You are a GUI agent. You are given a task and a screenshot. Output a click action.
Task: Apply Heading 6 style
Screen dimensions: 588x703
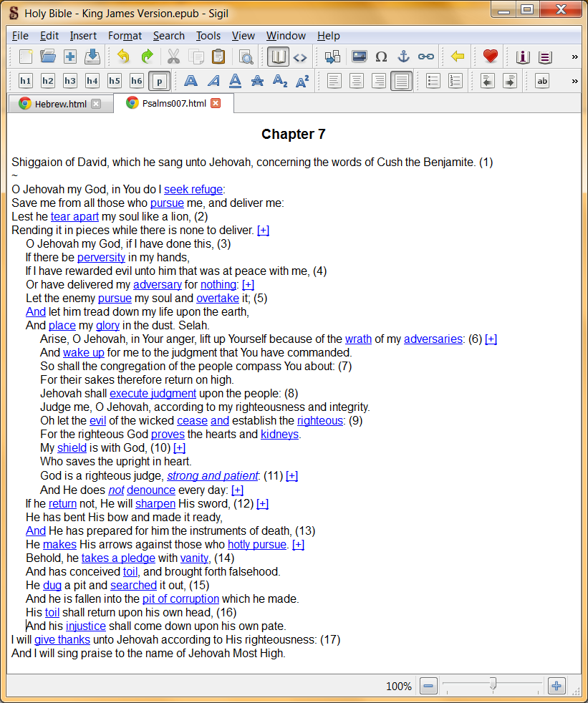tap(136, 81)
